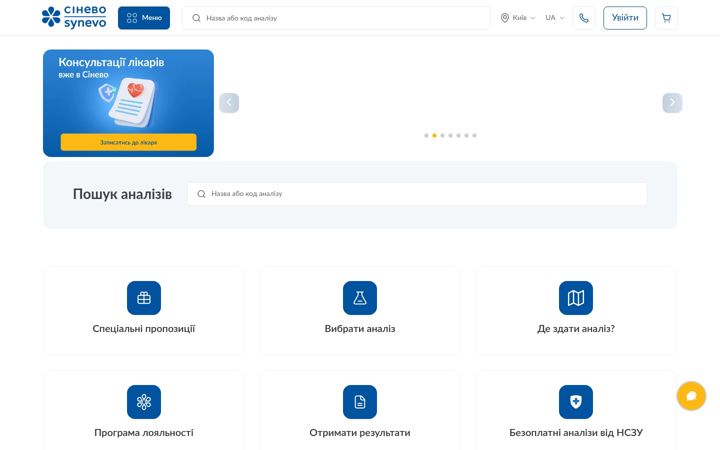Open the Спеціальні пропозиції link
Viewport: 720px width, 450px height.
tap(144, 329)
